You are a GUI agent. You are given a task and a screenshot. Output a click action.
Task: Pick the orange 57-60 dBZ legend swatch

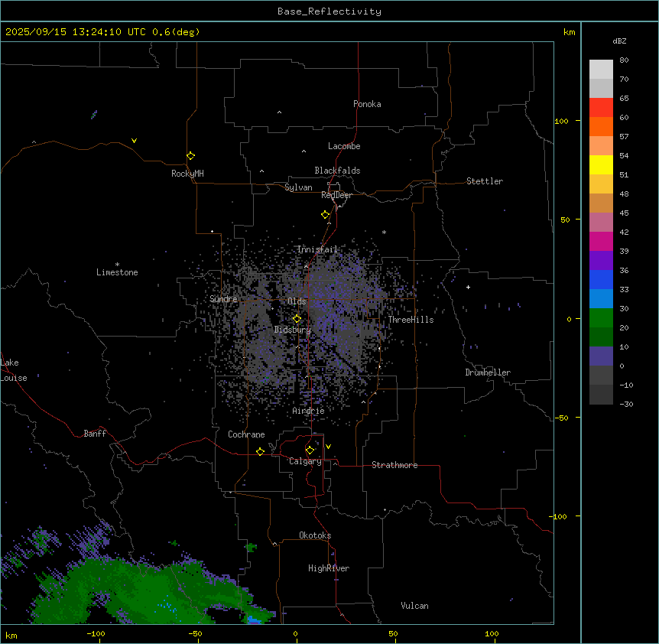601,126
